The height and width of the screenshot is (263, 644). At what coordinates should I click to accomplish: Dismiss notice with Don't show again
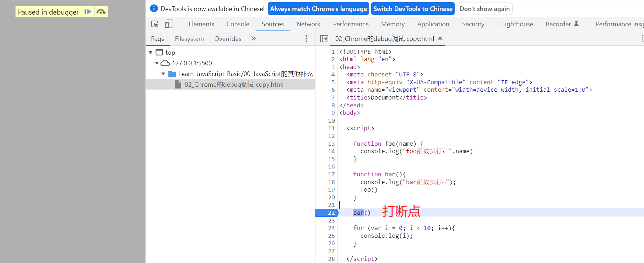pyautogui.click(x=485, y=9)
